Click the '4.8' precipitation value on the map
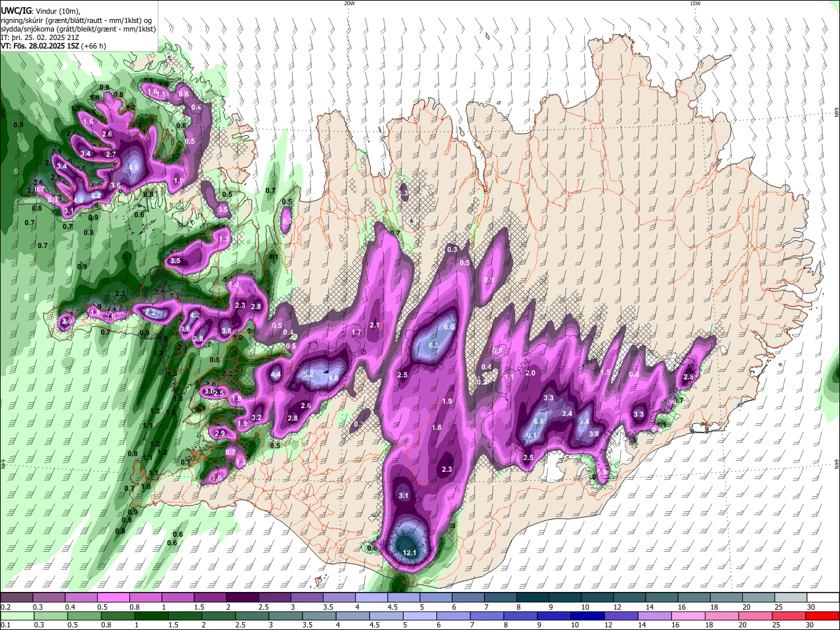The height and width of the screenshot is (630, 840). (x=333, y=378)
